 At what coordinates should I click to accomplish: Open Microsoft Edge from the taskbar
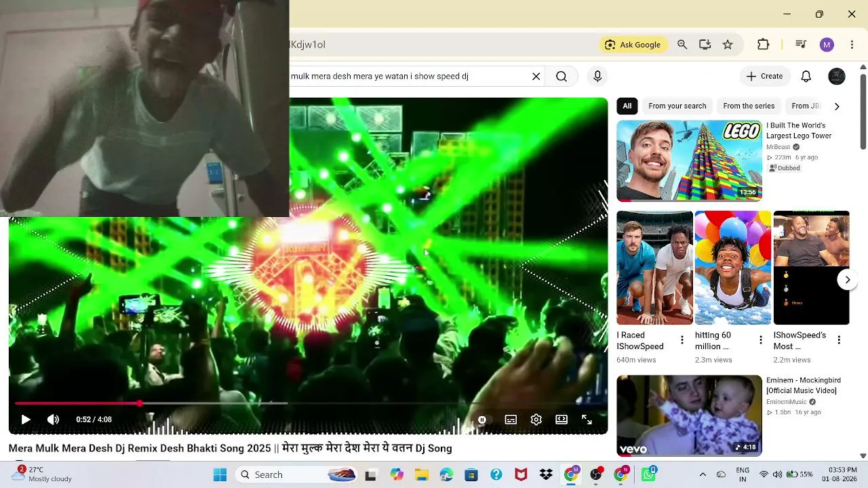(x=446, y=474)
